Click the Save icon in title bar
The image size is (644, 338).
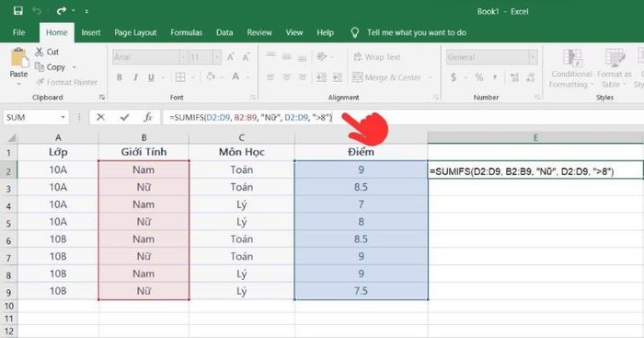tap(18, 11)
